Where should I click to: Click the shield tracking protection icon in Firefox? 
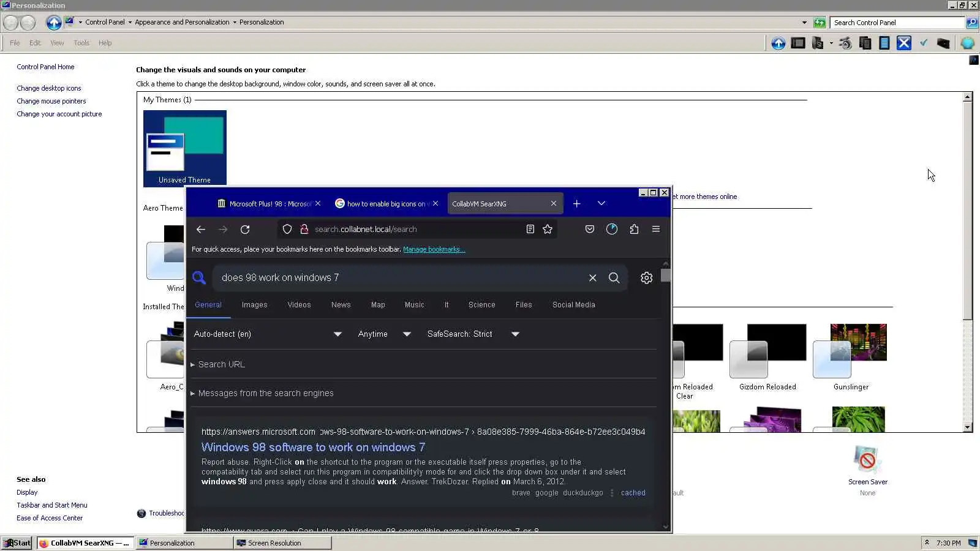tap(287, 229)
